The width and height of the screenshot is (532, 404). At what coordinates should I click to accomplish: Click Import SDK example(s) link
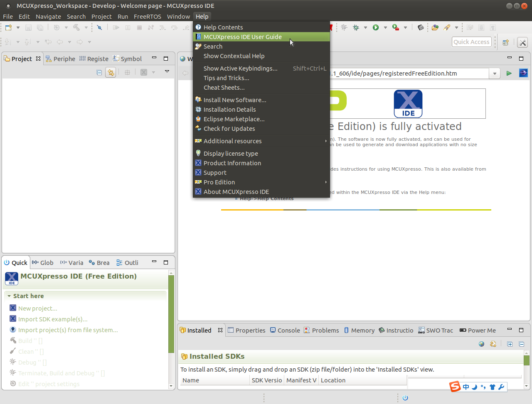pyautogui.click(x=53, y=319)
